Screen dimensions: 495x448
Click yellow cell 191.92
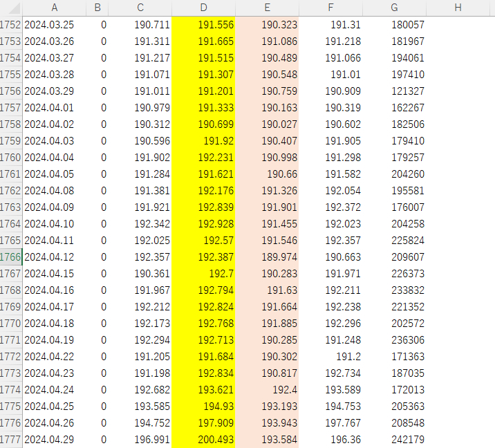pos(204,141)
